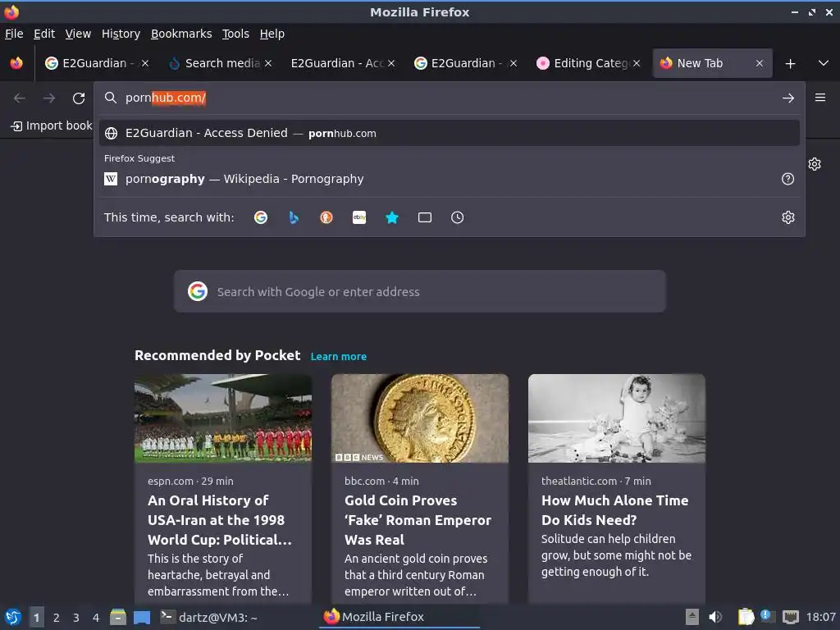Click the bbc.com · 4 min source text
The height and width of the screenshot is (630, 840).
pyautogui.click(x=382, y=481)
